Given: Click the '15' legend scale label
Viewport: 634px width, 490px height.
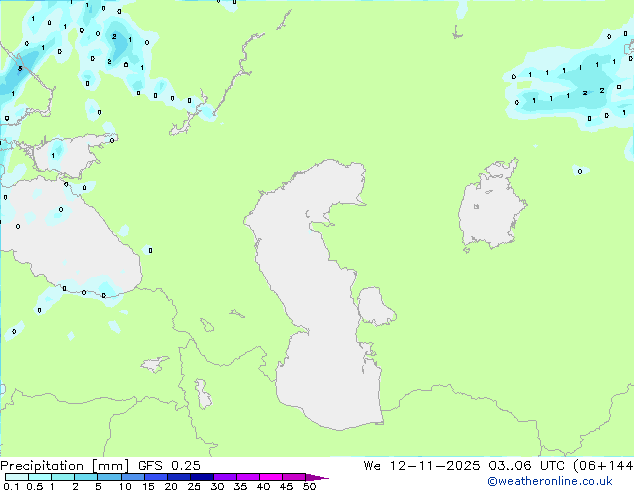Looking at the screenshot, I should [x=148, y=486].
